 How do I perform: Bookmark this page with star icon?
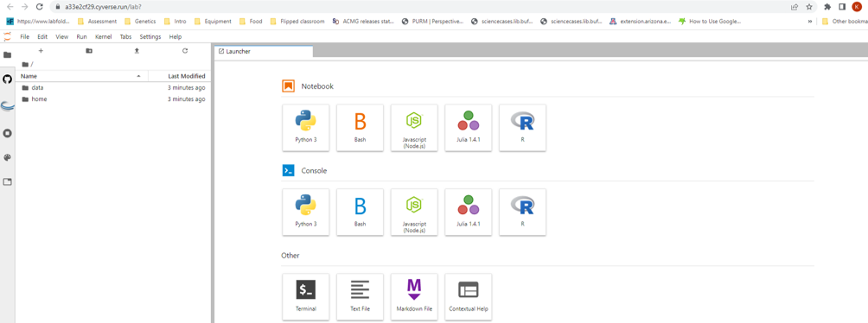pyautogui.click(x=809, y=7)
